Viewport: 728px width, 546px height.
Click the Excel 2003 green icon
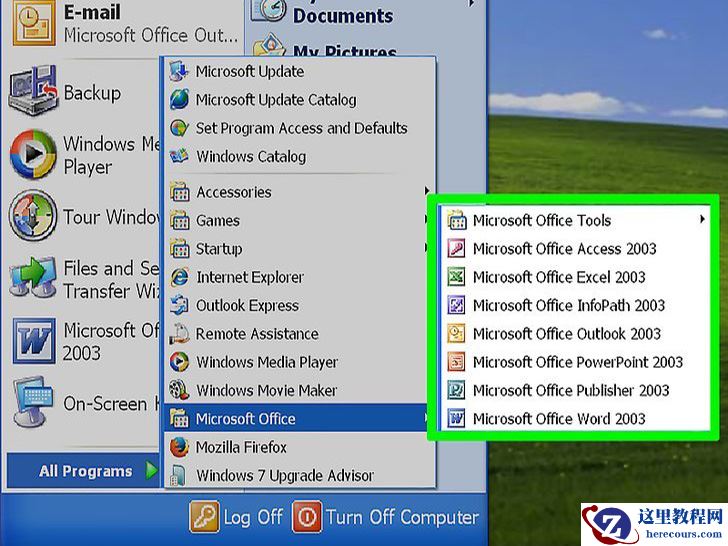point(456,277)
